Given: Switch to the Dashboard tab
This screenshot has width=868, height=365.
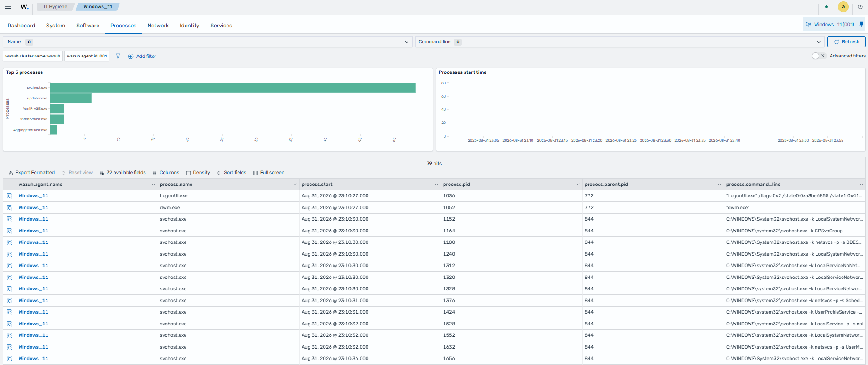Looking at the screenshot, I should [x=21, y=26].
